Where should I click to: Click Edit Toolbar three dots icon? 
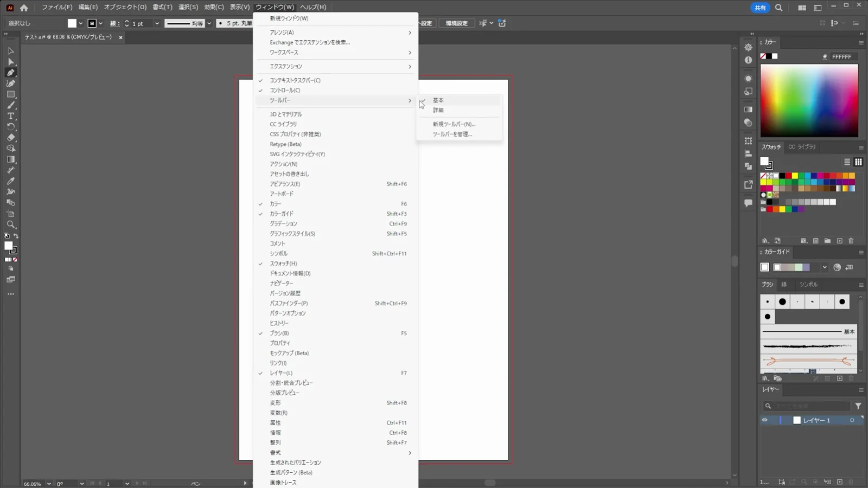click(x=10, y=294)
